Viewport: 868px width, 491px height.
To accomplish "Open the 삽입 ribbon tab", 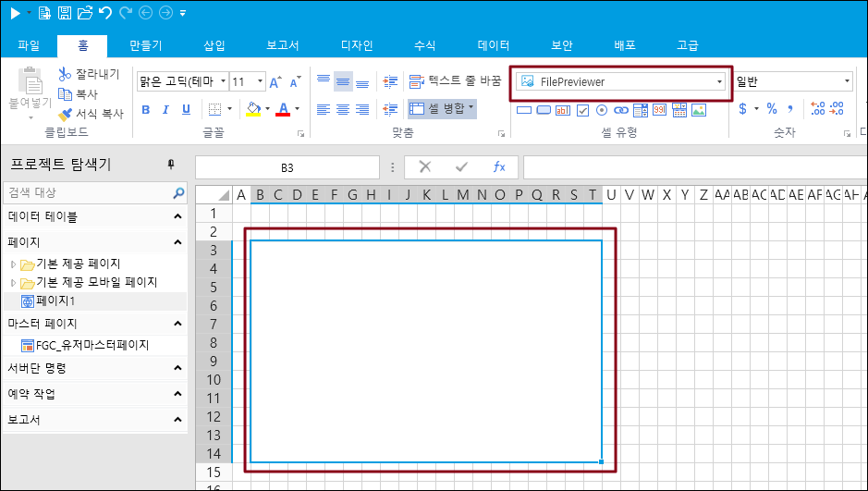I will (x=214, y=44).
